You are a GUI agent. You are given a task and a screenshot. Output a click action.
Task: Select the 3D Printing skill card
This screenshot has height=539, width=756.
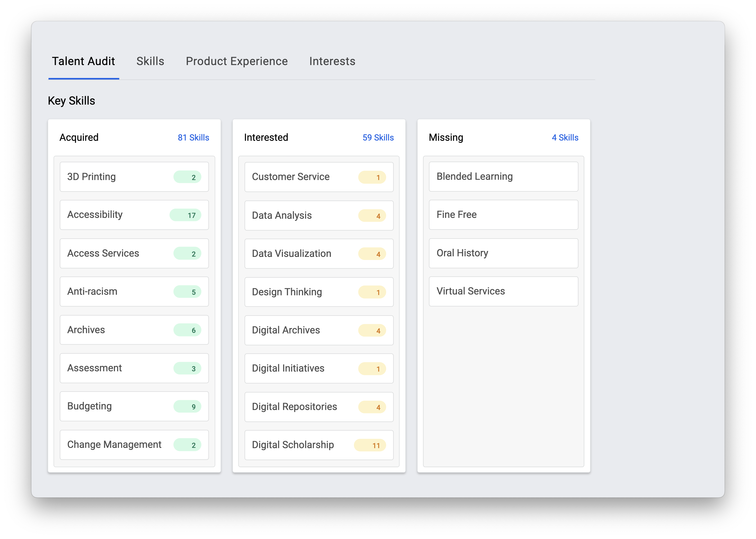point(134,177)
